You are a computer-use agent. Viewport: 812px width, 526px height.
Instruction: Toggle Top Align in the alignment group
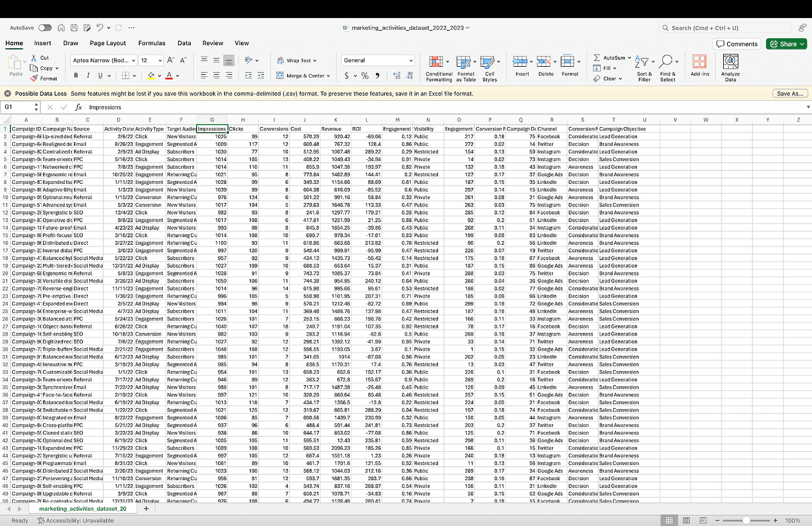(x=204, y=60)
